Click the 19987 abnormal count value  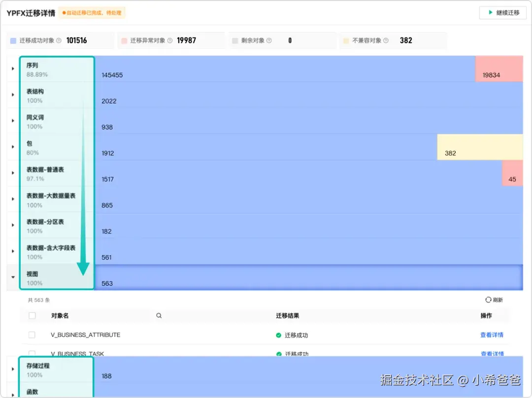[186, 40]
